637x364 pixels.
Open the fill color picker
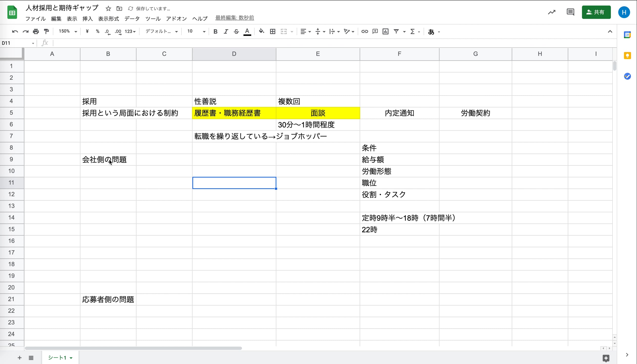(261, 31)
